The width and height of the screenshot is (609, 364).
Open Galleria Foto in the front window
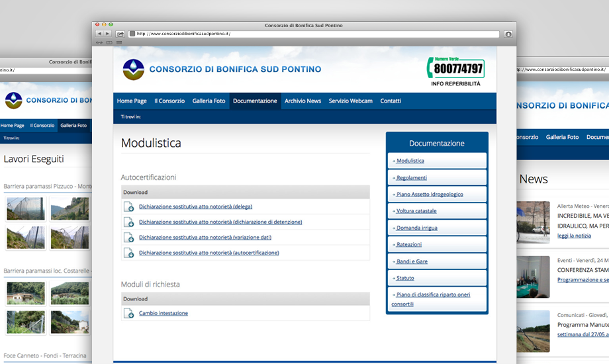coord(209,101)
